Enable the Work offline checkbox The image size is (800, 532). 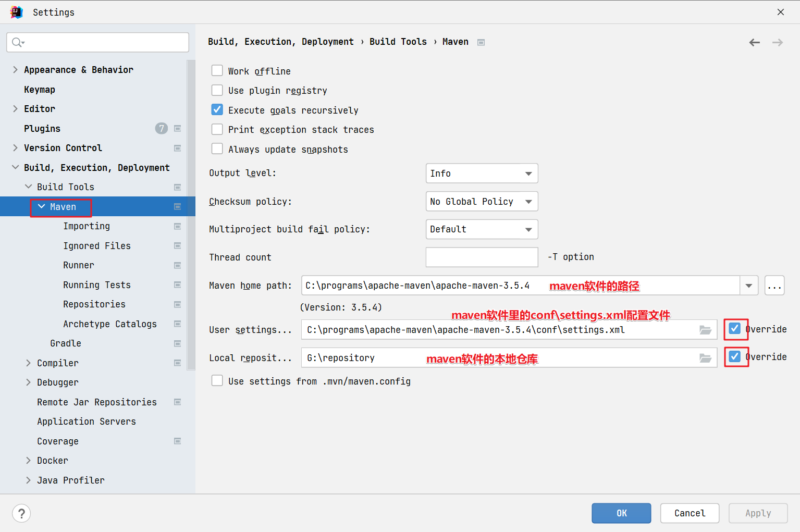coord(217,70)
